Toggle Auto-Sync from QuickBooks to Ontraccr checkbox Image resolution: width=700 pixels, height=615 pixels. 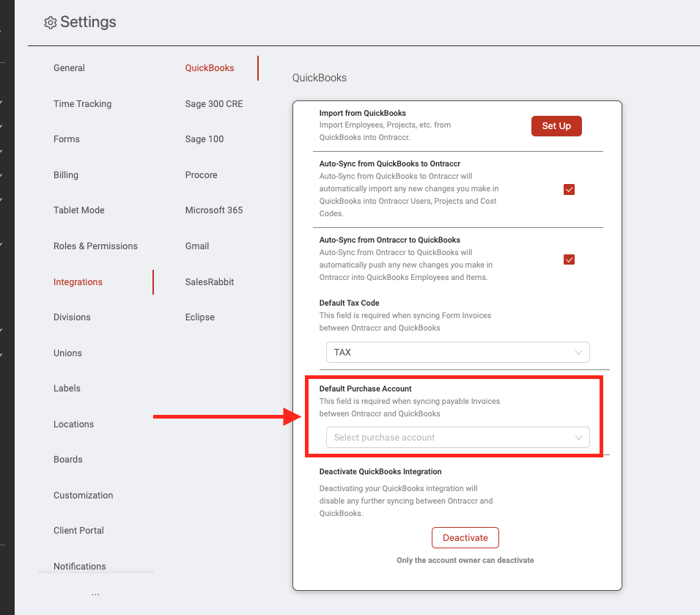click(x=569, y=189)
